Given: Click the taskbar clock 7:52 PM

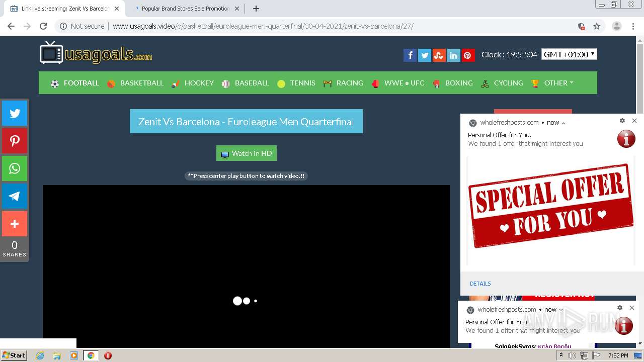Looking at the screenshot, I should 618,355.
